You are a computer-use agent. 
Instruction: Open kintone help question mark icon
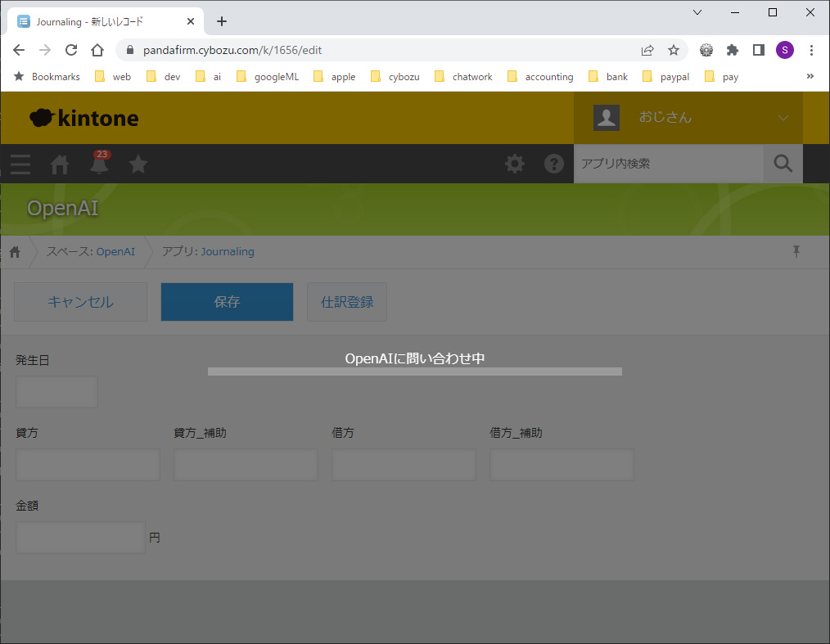tap(553, 164)
